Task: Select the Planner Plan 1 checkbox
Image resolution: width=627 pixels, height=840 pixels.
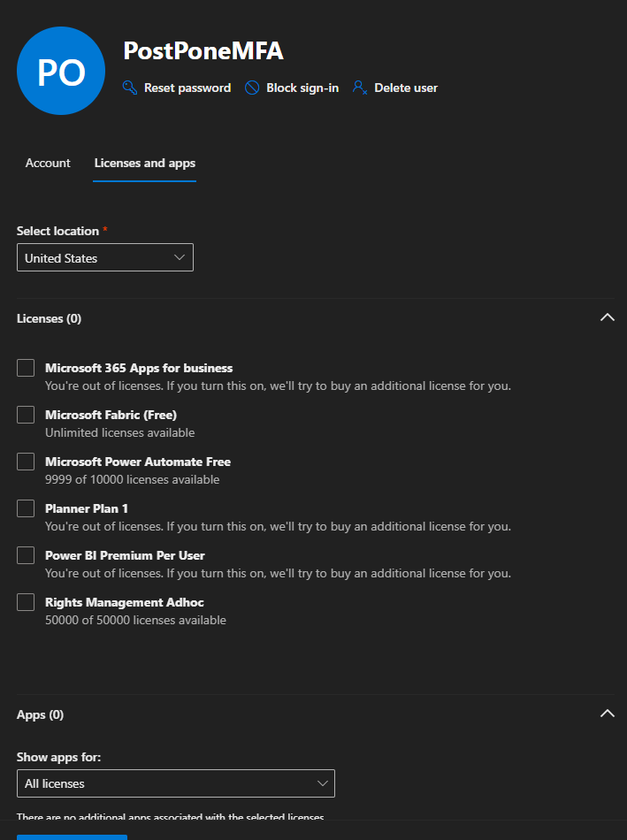Action: tap(26, 508)
